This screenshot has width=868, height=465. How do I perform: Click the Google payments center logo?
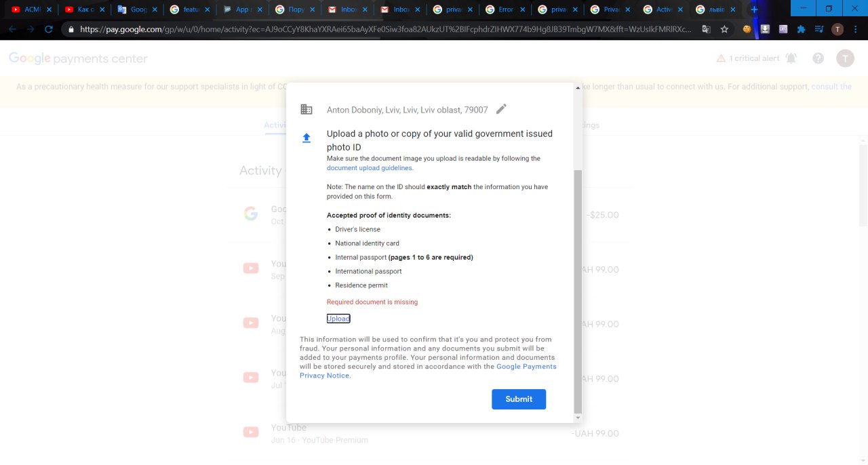[x=78, y=59]
